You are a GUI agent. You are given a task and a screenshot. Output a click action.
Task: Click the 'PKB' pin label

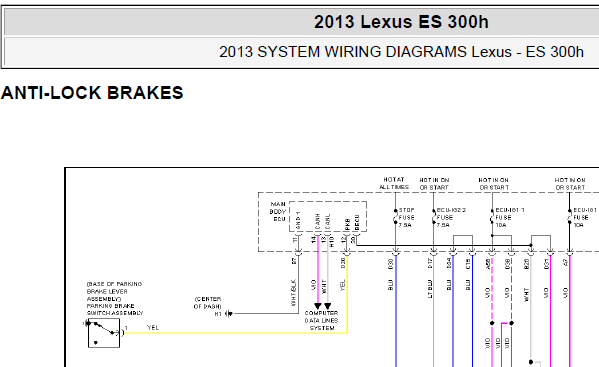pos(347,224)
